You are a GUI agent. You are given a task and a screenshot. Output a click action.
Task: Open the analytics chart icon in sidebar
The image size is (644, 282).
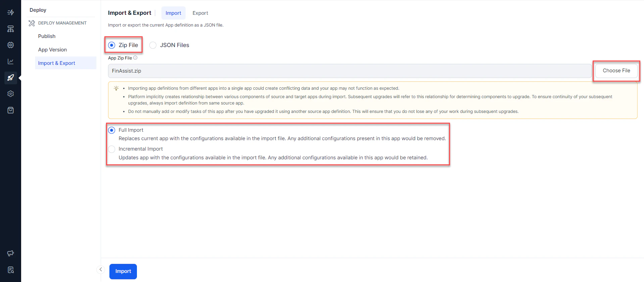(x=10, y=62)
